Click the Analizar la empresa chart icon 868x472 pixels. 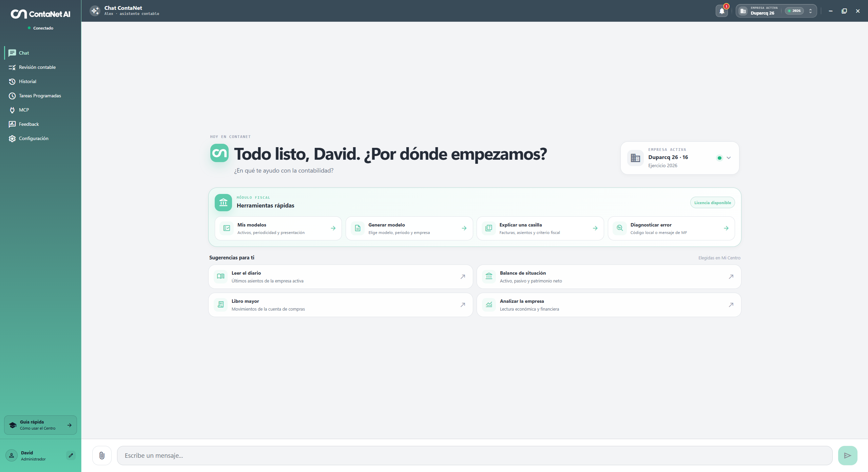[489, 304]
